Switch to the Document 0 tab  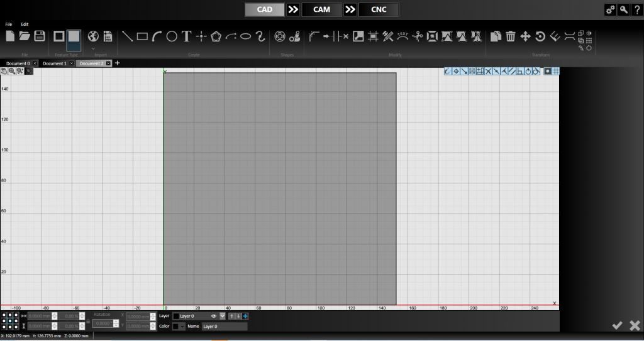point(18,63)
